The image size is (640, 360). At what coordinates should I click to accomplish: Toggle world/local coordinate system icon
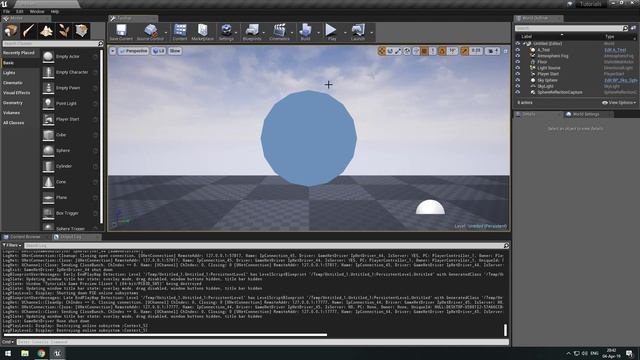(x=407, y=51)
